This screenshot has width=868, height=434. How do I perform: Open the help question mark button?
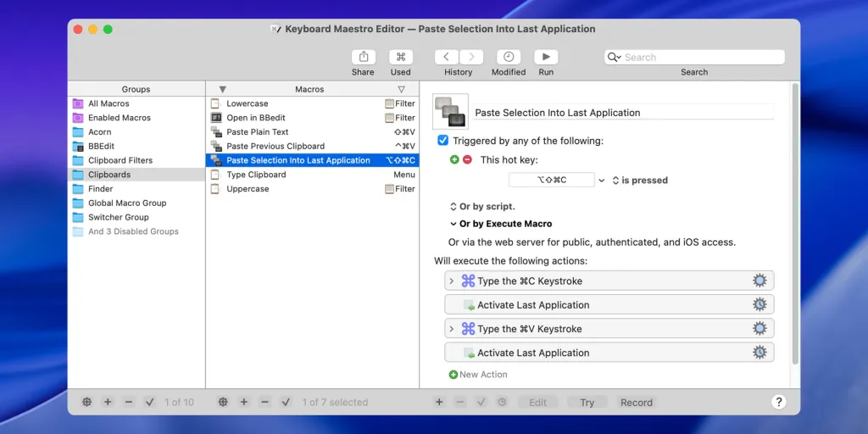778,402
